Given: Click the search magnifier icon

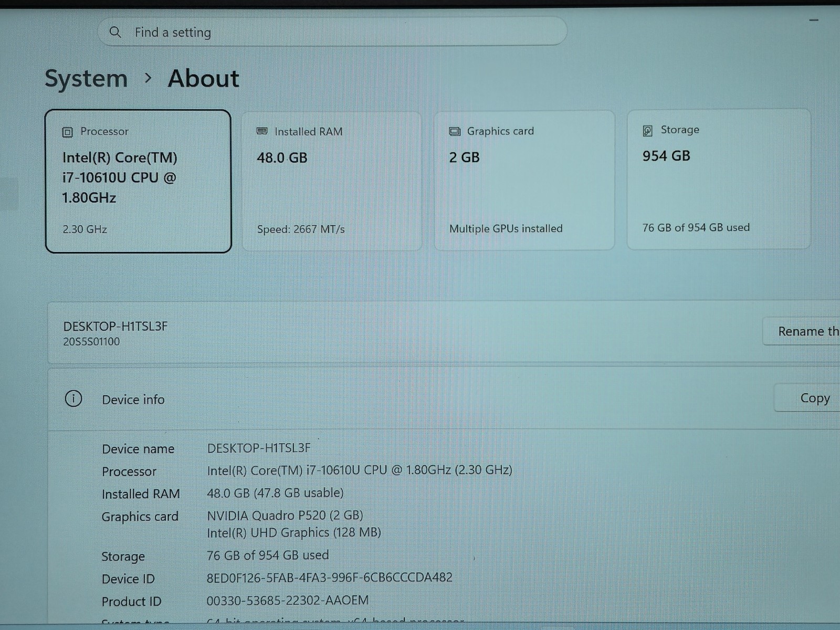Looking at the screenshot, I should [115, 32].
